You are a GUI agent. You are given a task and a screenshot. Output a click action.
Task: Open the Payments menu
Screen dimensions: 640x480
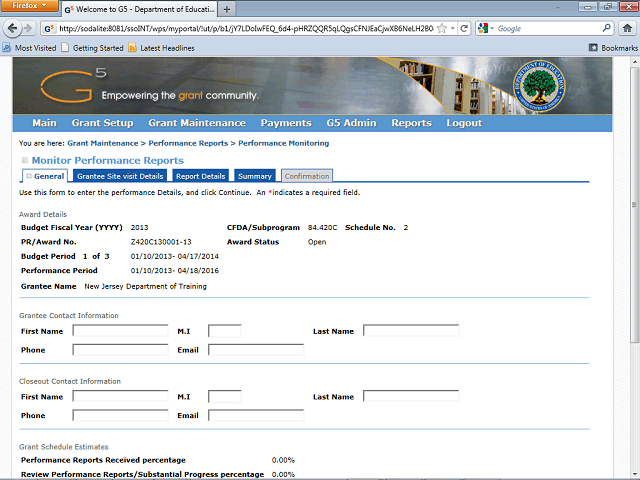point(286,123)
